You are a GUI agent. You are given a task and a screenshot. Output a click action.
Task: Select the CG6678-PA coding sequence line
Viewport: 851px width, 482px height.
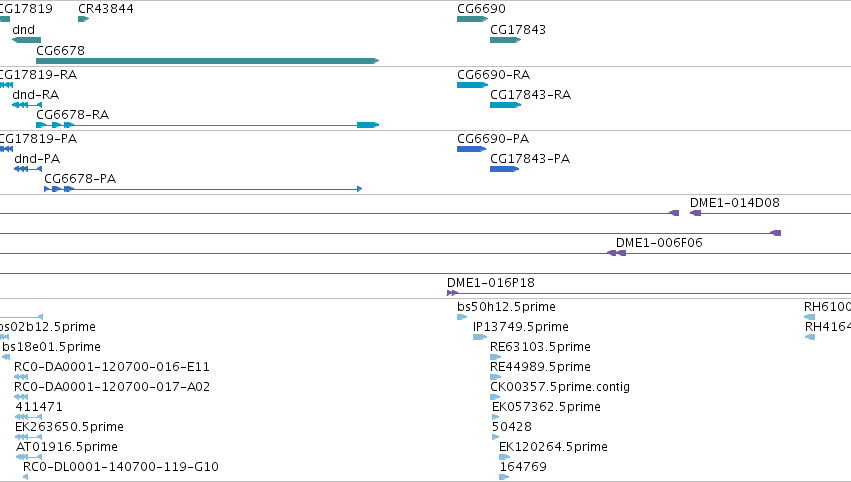pos(203,189)
